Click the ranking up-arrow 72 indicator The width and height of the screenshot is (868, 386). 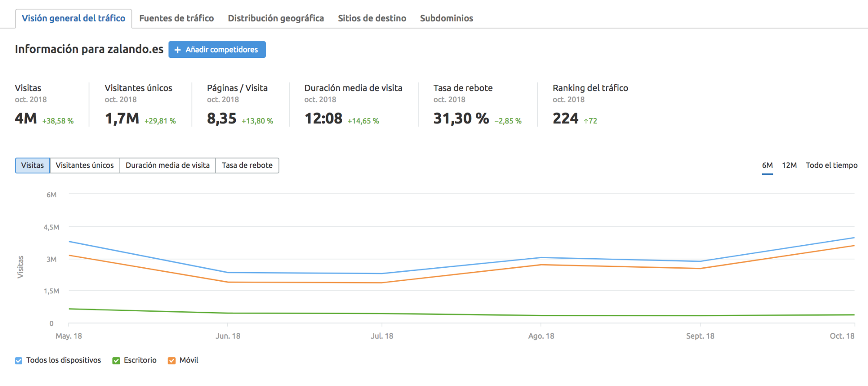590,121
